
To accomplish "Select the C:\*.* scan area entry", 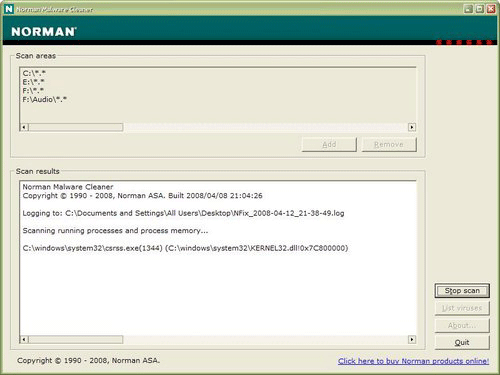I will tap(34, 73).
